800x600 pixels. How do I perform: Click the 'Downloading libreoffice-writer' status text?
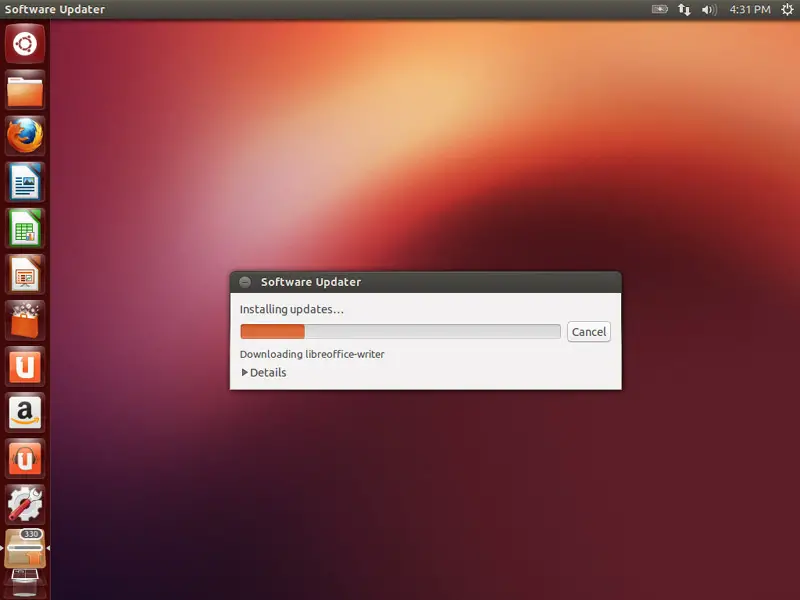pos(312,354)
